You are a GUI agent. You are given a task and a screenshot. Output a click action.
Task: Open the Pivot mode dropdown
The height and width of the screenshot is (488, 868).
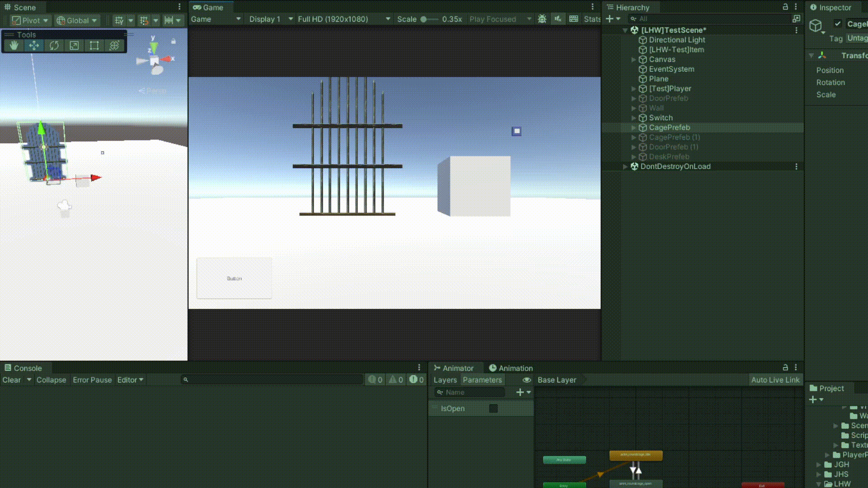[30, 20]
